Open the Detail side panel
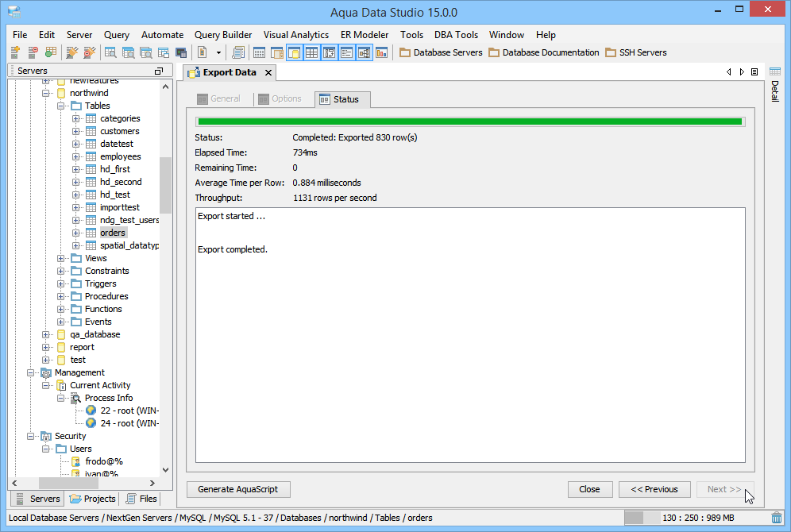This screenshot has height=532, width=791. [775, 85]
